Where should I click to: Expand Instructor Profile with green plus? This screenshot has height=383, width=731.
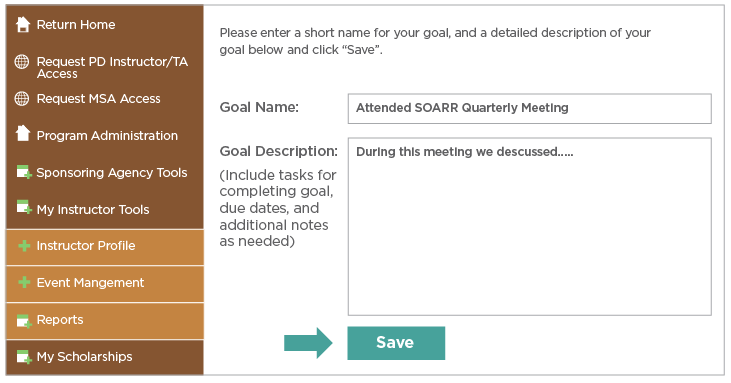(x=24, y=246)
